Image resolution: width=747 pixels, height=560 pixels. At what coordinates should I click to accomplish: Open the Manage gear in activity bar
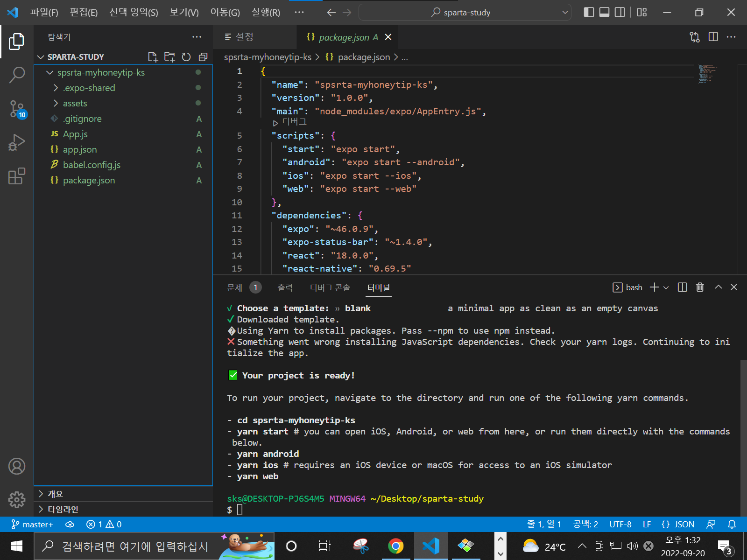click(17, 500)
